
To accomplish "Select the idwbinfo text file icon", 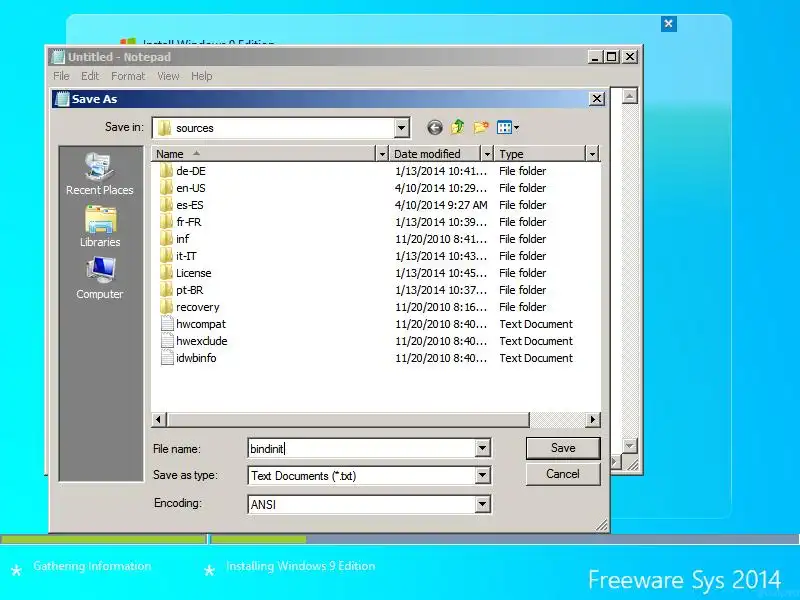I will [167, 358].
